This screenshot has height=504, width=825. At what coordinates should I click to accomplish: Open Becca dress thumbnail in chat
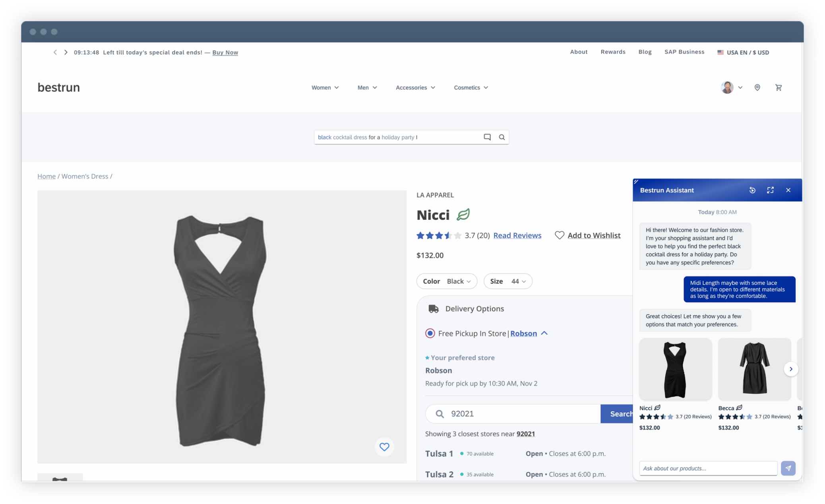pyautogui.click(x=754, y=369)
